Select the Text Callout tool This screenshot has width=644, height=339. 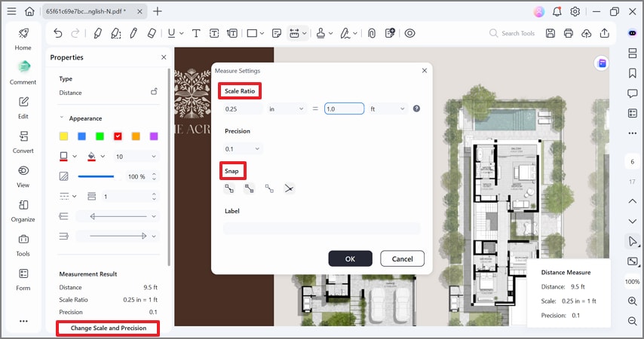(232, 33)
